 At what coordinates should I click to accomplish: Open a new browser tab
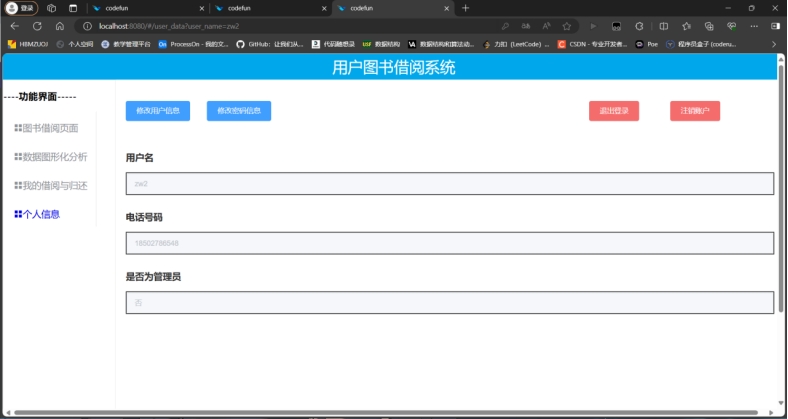[465, 8]
